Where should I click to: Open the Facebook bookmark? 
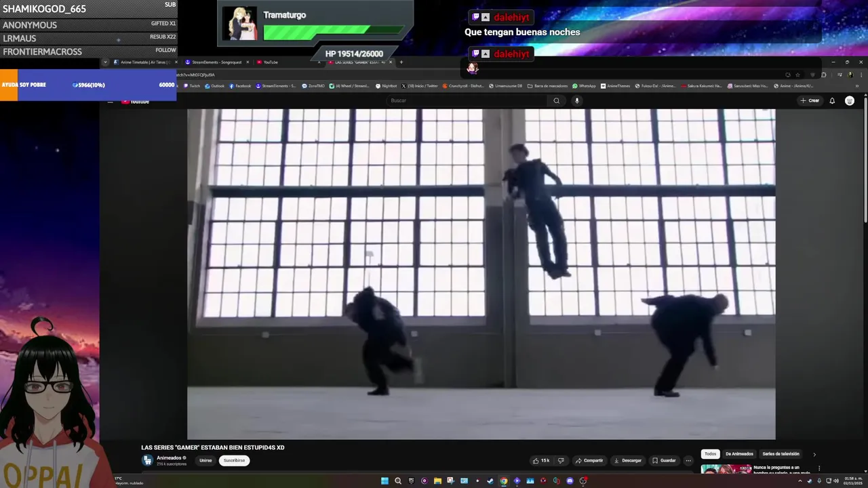(x=240, y=86)
